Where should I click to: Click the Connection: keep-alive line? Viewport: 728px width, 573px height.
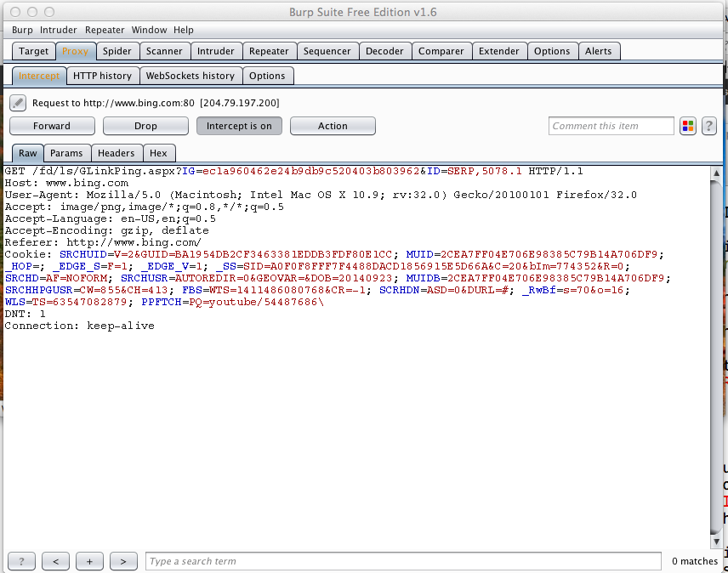79,326
